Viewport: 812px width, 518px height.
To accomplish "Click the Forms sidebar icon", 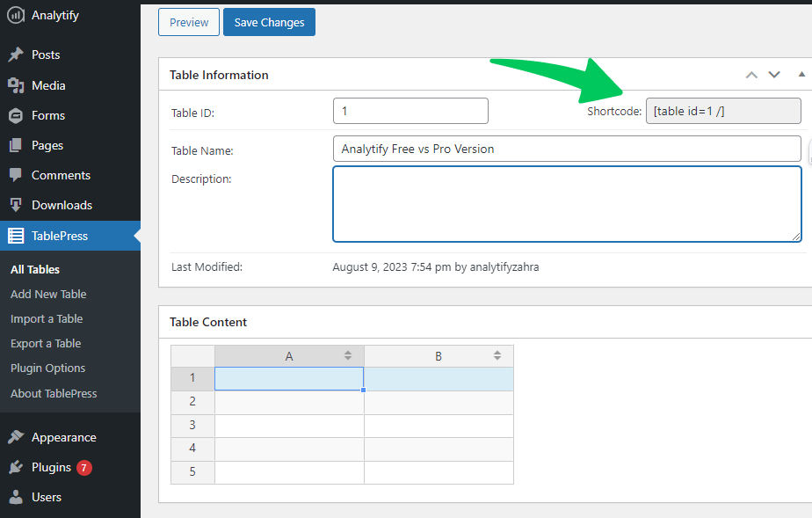I will [16, 115].
